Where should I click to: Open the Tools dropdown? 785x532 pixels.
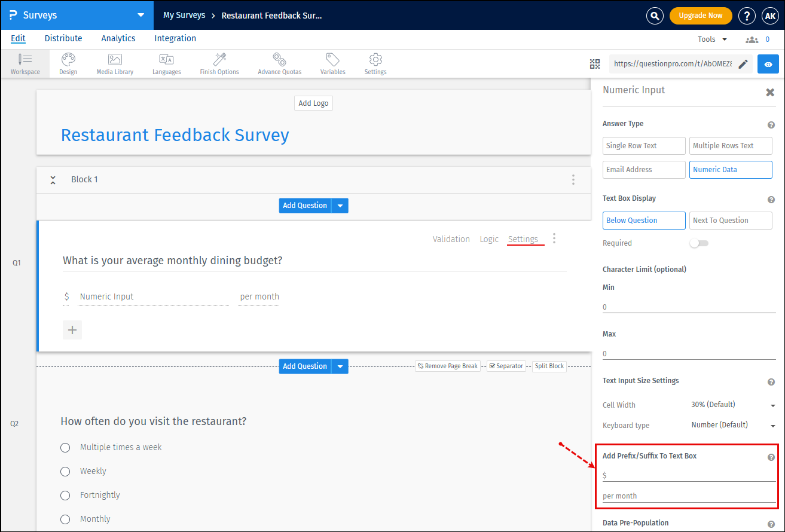(711, 38)
